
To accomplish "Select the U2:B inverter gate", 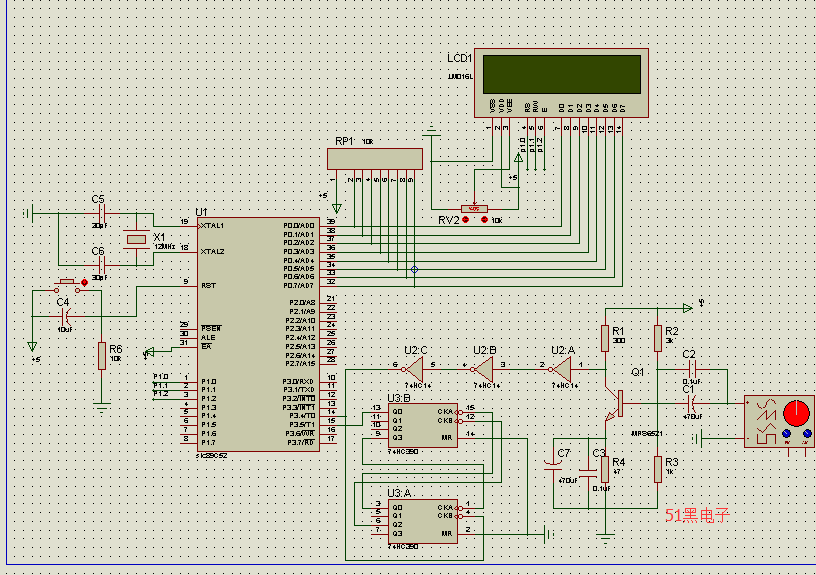I will pyautogui.click(x=483, y=369).
